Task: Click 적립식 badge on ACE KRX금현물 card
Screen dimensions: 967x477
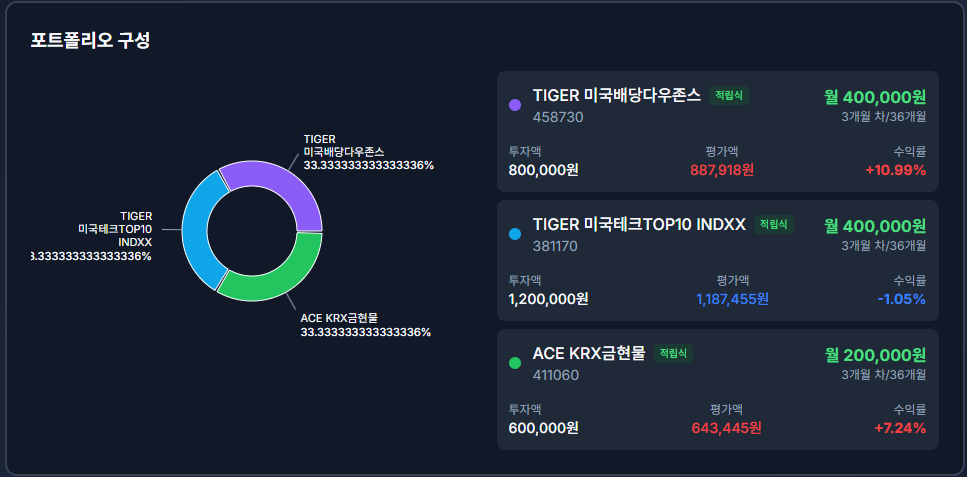Action: pyautogui.click(x=673, y=353)
